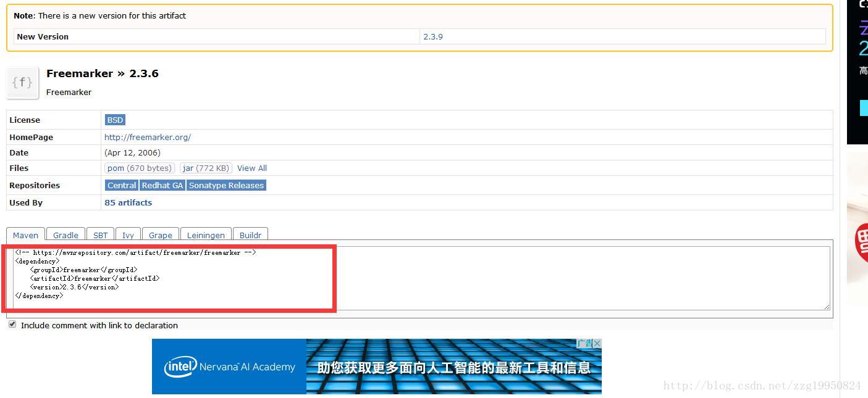Switch to the Gradle tab
Image resolution: width=868 pixels, height=398 pixels.
pyautogui.click(x=65, y=234)
